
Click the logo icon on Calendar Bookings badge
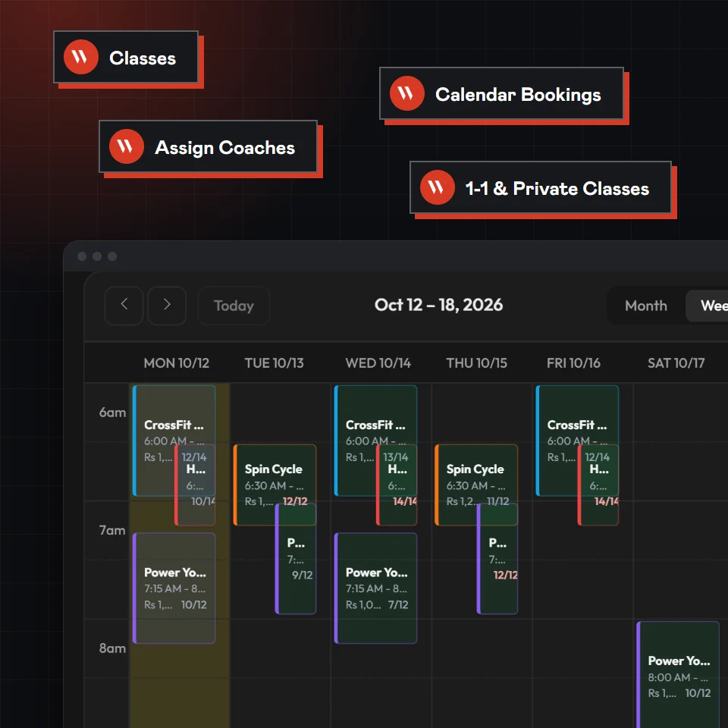click(406, 93)
